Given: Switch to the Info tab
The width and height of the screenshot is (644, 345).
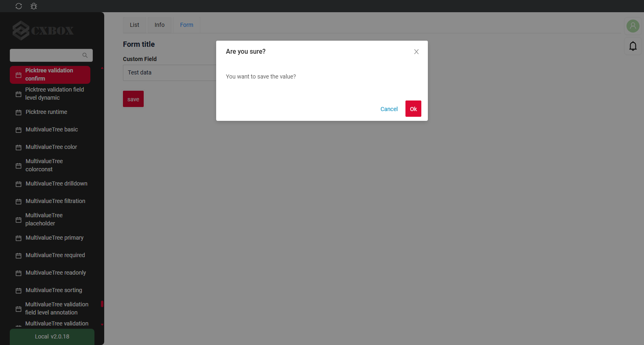Looking at the screenshot, I should pos(160,25).
